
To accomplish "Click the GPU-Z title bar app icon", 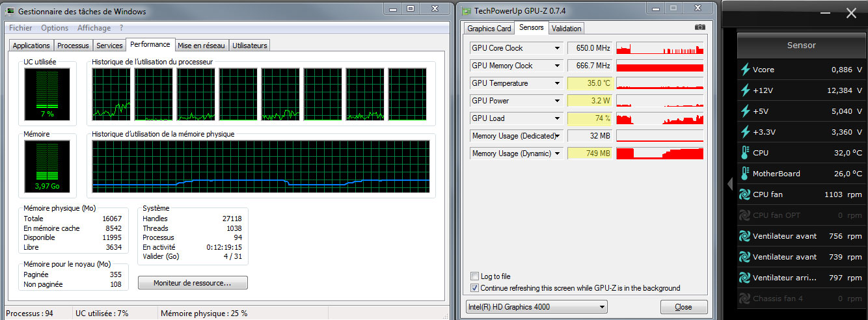I will (467, 11).
